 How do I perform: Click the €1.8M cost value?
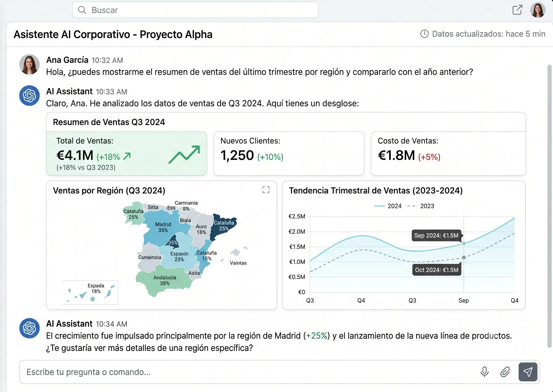(x=396, y=155)
